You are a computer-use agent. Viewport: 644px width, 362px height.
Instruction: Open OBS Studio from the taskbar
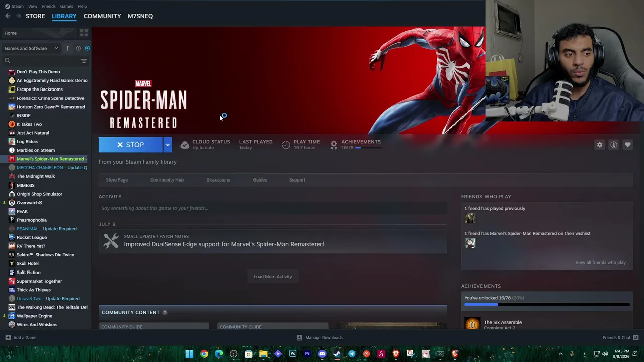(233, 354)
